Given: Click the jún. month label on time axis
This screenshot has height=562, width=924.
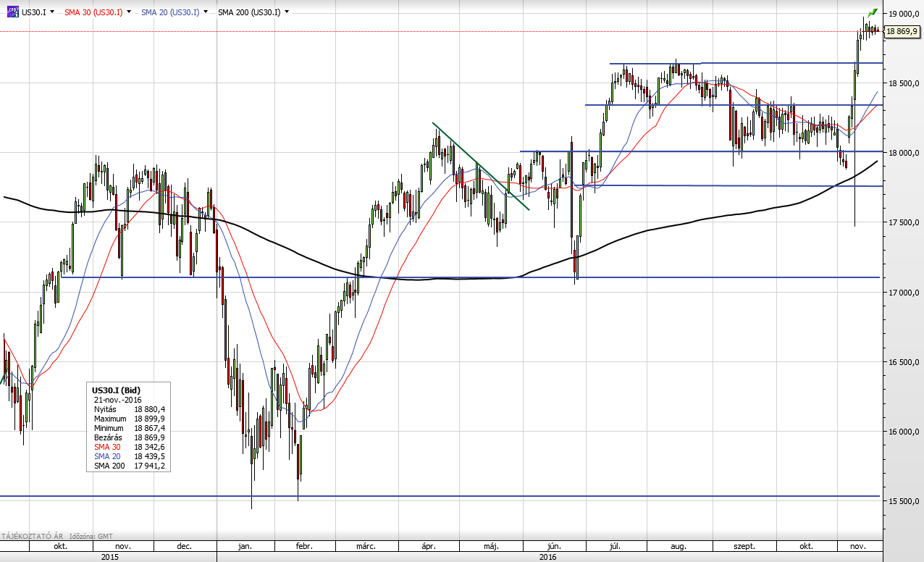Looking at the screenshot, I should tap(555, 546).
